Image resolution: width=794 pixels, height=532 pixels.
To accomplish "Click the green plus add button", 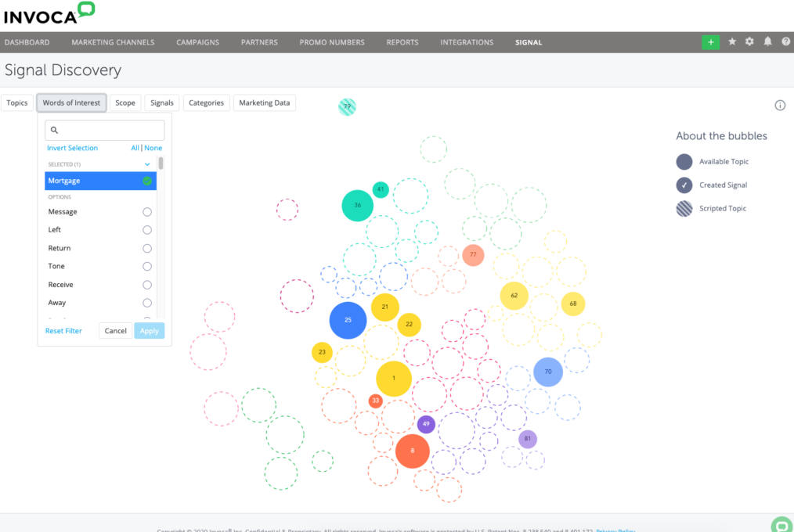I will (x=710, y=42).
